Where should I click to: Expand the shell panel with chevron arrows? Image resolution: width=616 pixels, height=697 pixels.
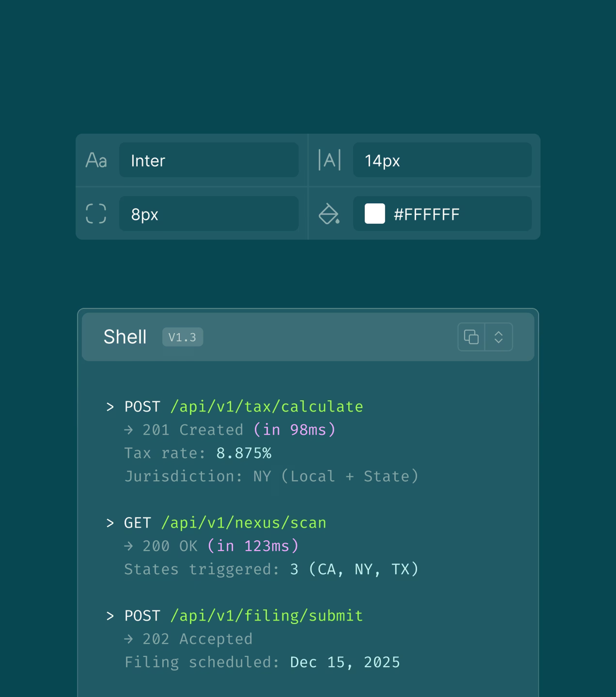click(x=499, y=337)
